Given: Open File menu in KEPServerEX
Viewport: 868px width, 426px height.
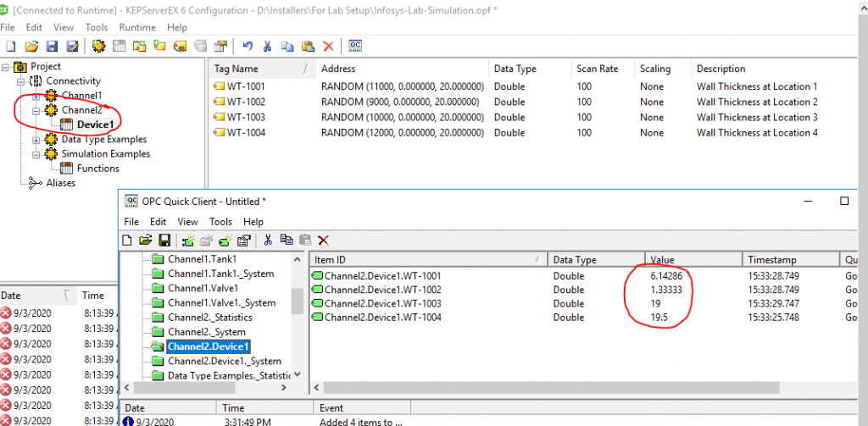Looking at the screenshot, I should [x=7, y=27].
